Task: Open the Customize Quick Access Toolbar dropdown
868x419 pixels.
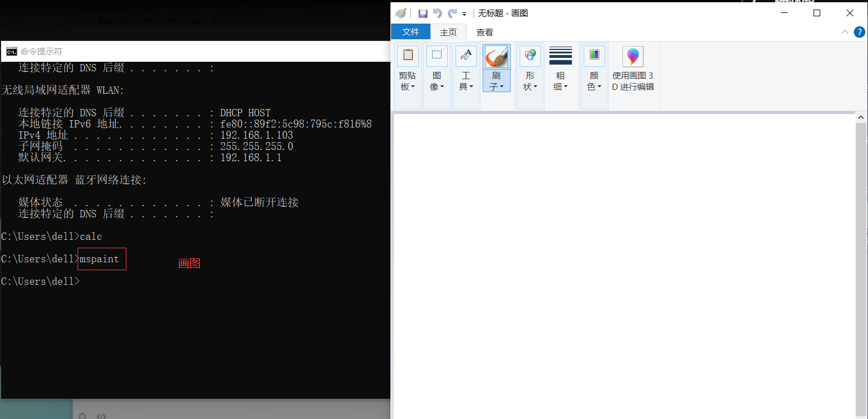Action: (465, 14)
